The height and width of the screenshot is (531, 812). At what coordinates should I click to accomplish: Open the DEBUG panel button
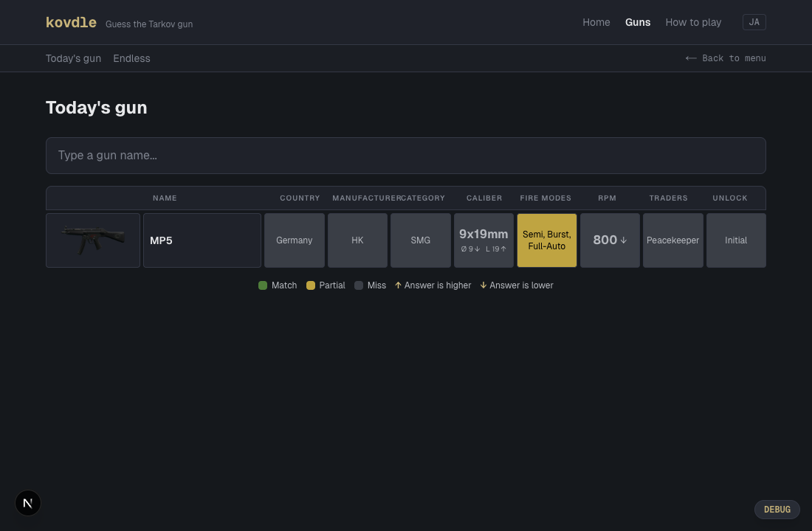coord(777,510)
